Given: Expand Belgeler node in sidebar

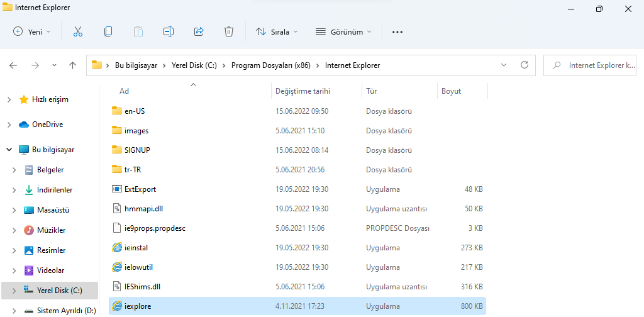Looking at the screenshot, I should point(14,170).
